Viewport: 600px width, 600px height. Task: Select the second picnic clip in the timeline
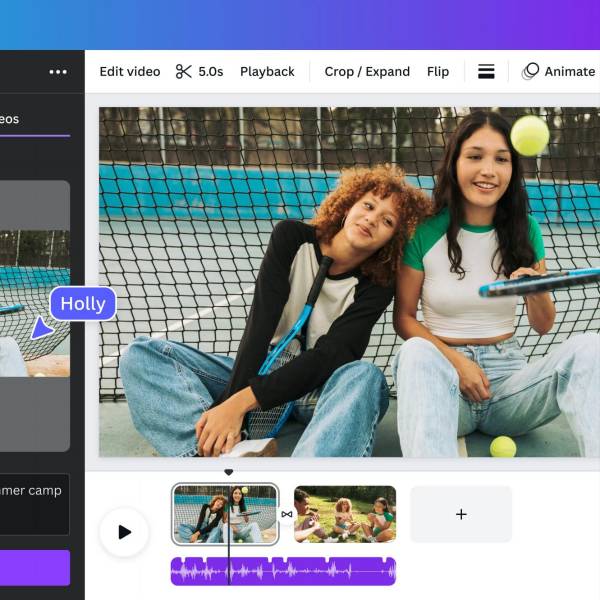coord(345,514)
